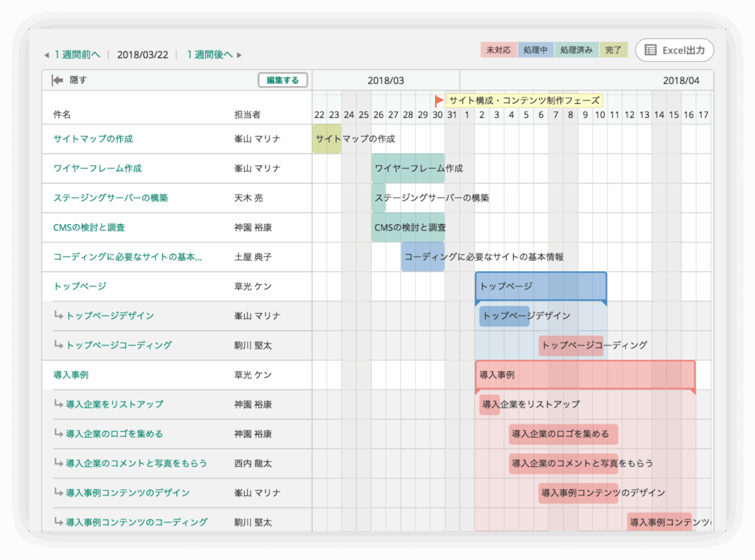Click the hide panel arrow icon beside 隠す

pos(57,80)
